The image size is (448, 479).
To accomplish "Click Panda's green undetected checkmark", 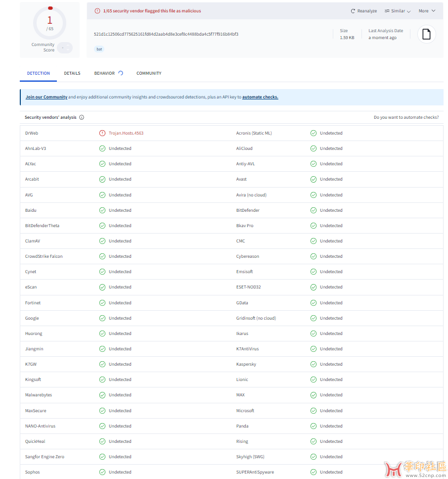I will (314, 426).
